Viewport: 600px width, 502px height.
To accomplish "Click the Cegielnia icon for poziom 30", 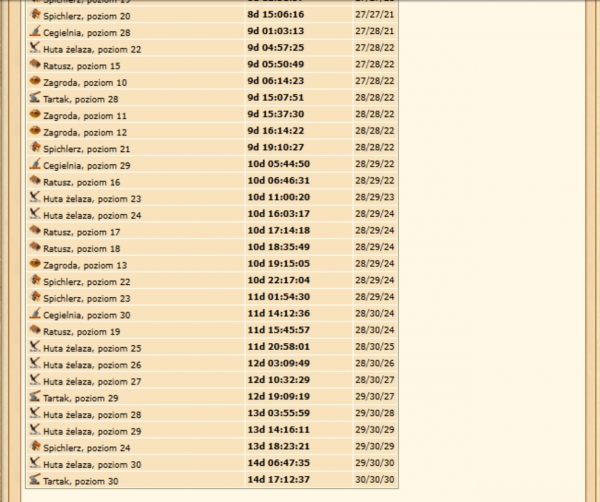I will pos(35,314).
